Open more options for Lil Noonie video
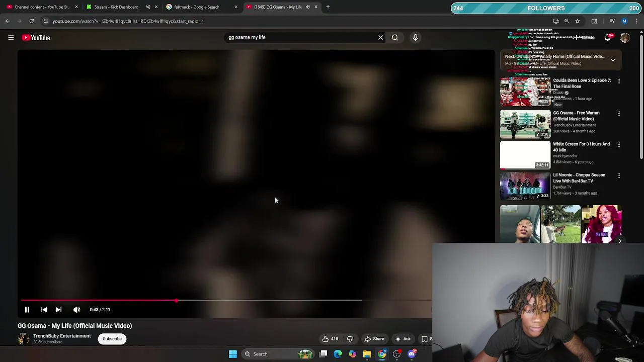644x362 pixels. coord(619,175)
